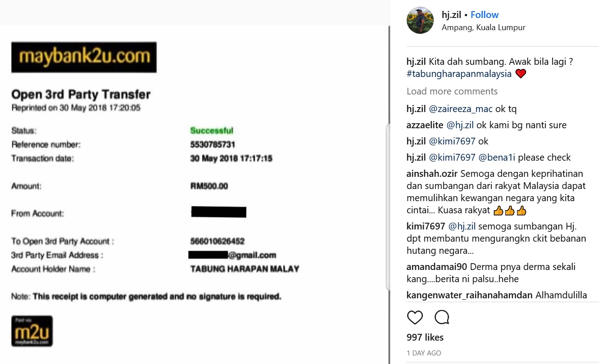Open @kimi7697 mention in 'ok' reply
Image resolution: width=599 pixels, height=364 pixels.
452,141
